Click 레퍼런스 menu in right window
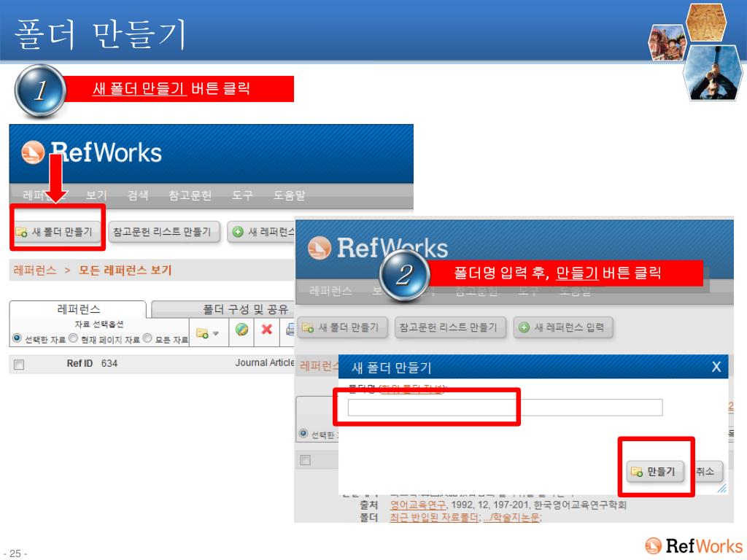 click(330, 291)
